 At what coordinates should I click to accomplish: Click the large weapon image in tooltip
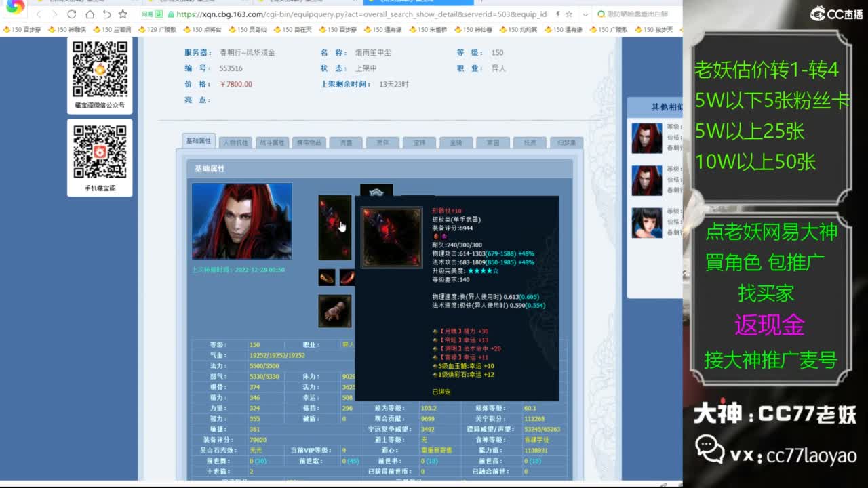[x=392, y=237]
